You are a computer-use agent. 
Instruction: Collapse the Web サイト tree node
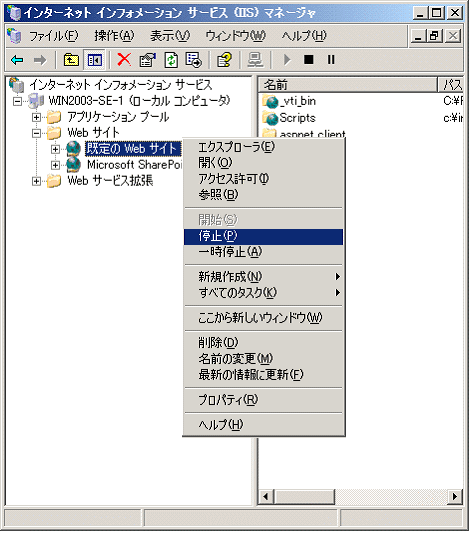coord(36,133)
